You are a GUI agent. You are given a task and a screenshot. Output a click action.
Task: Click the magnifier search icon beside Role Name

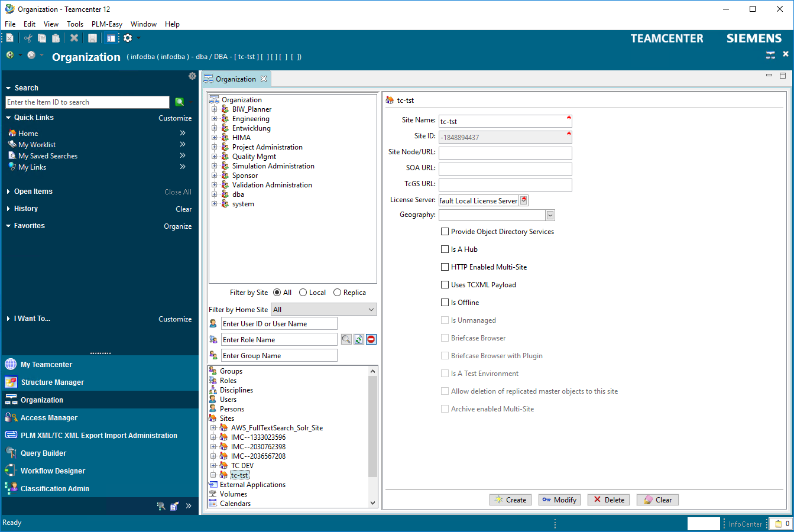click(346, 339)
